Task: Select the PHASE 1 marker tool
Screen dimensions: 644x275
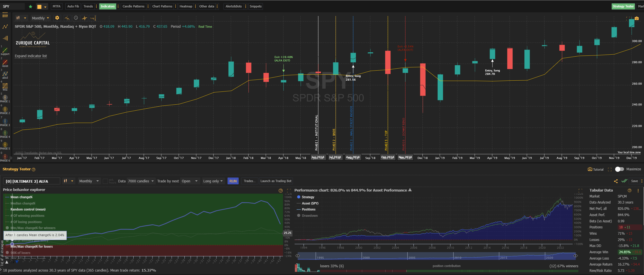Action: tap(5, 99)
